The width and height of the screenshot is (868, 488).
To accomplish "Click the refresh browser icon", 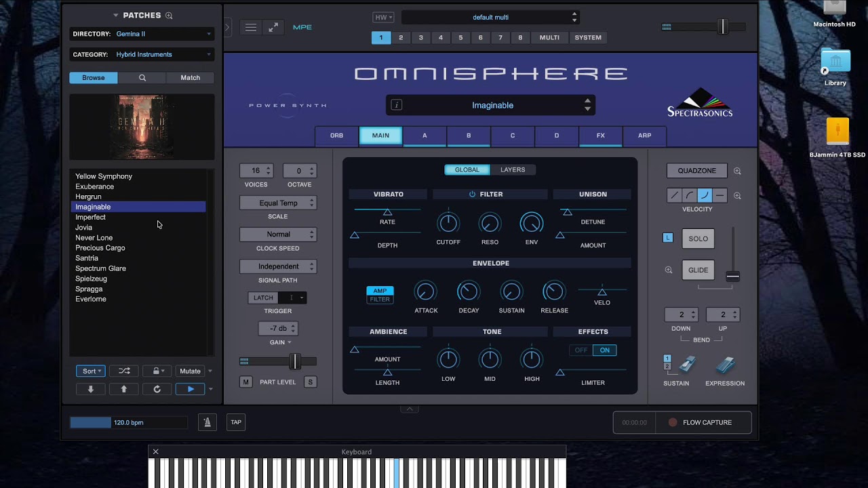I will point(157,389).
